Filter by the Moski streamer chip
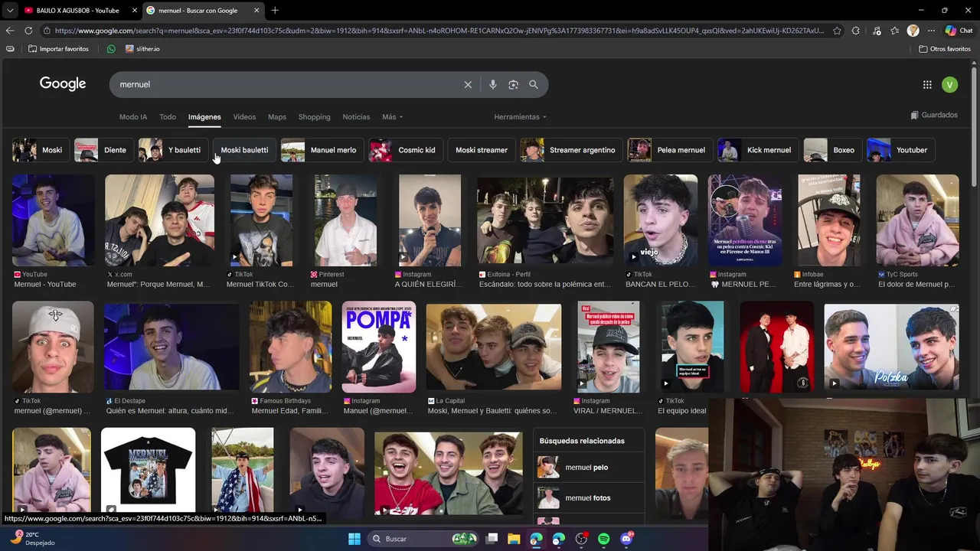Image resolution: width=980 pixels, height=551 pixels. [482, 150]
